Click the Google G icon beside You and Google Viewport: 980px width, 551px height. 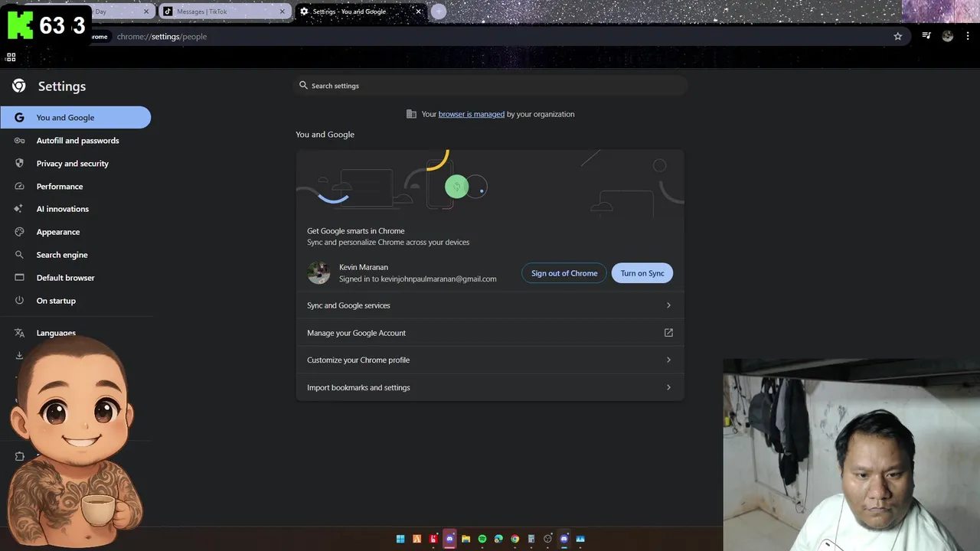(19, 117)
